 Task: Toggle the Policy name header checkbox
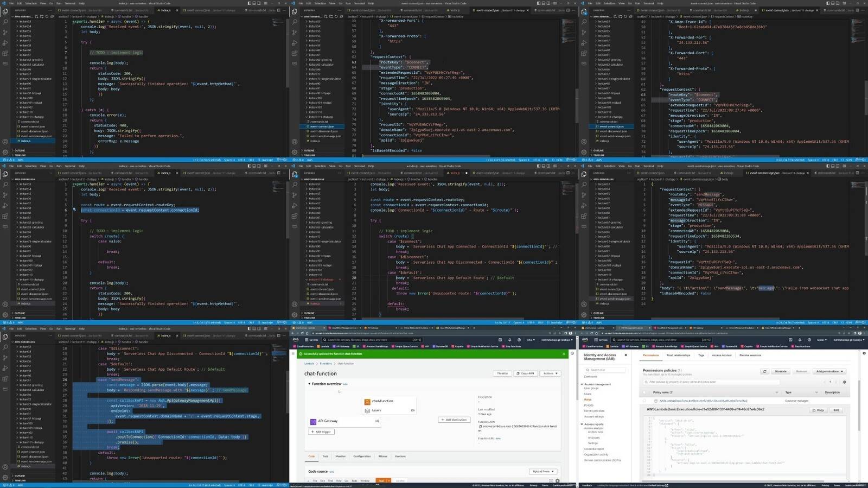pos(644,392)
